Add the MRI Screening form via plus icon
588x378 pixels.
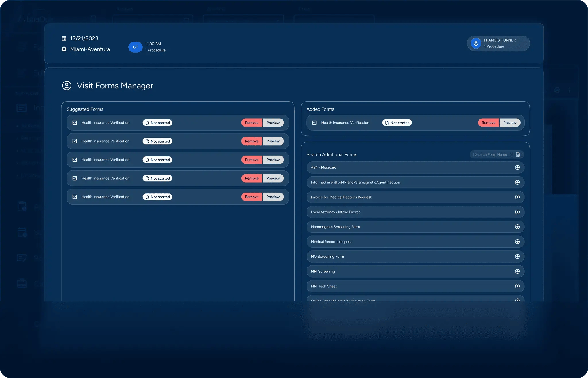517,271
